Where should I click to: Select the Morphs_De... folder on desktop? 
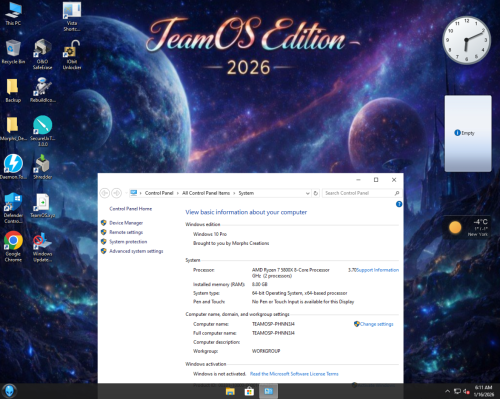pyautogui.click(x=13, y=129)
